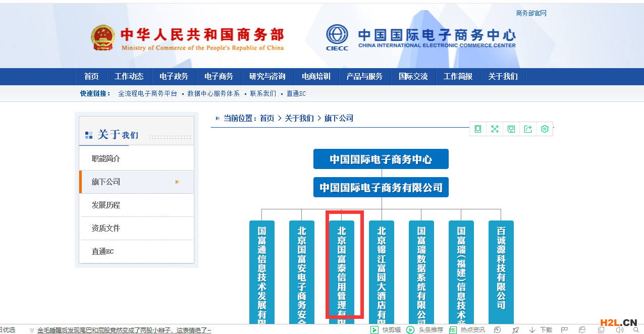Click the floppy disk save icon
The height and width of the screenshot is (334, 644).
coord(511,129)
